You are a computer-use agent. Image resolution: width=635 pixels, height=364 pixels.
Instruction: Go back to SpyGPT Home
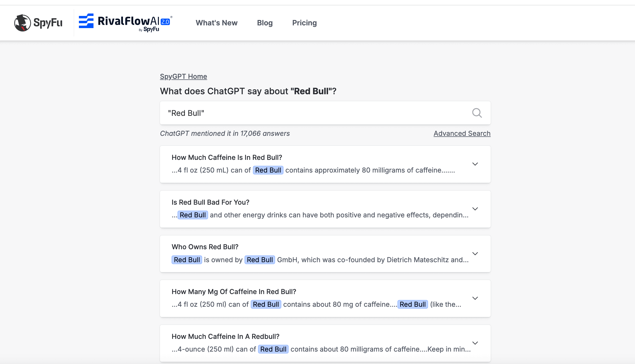(x=183, y=76)
